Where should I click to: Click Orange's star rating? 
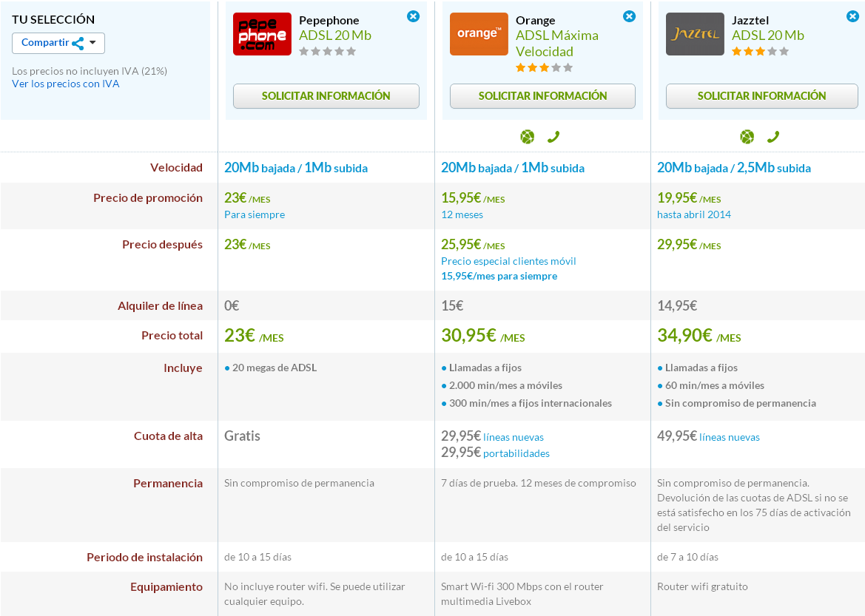[x=545, y=68]
